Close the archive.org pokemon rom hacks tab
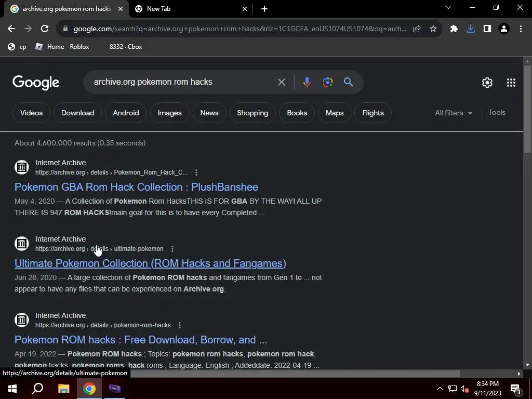The image size is (532, 399). [121, 9]
